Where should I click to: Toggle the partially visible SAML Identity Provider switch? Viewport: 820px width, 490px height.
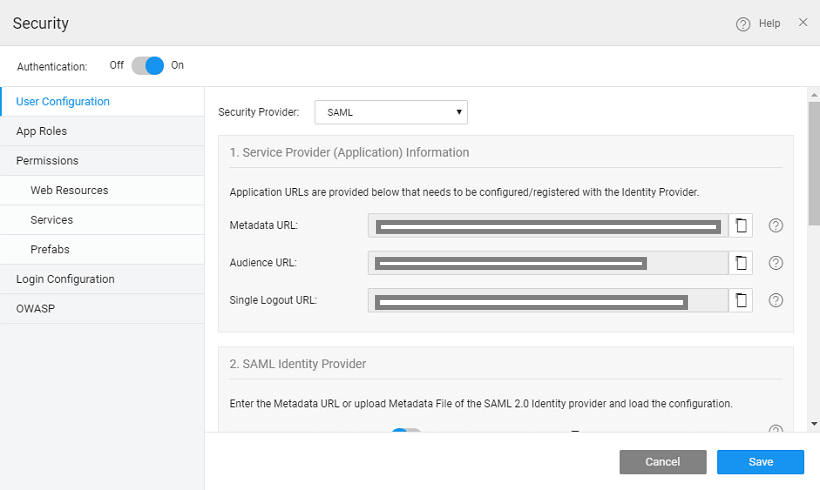point(405,432)
